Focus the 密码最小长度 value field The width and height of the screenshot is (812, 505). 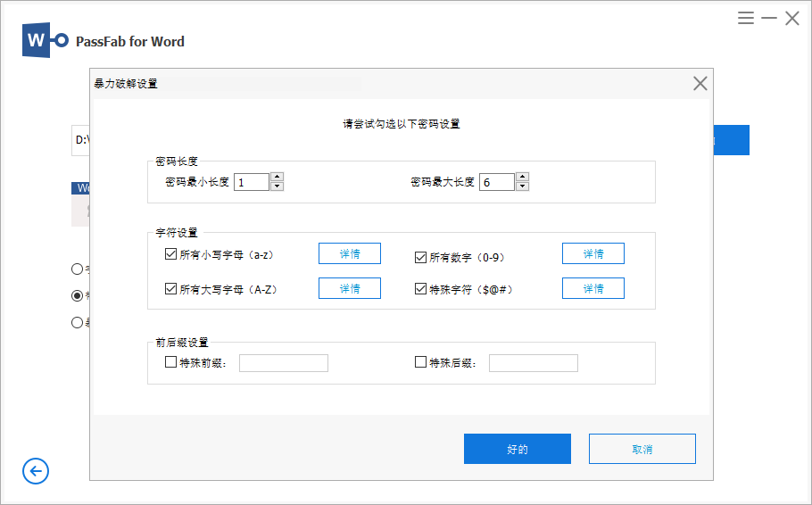click(252, 182)
